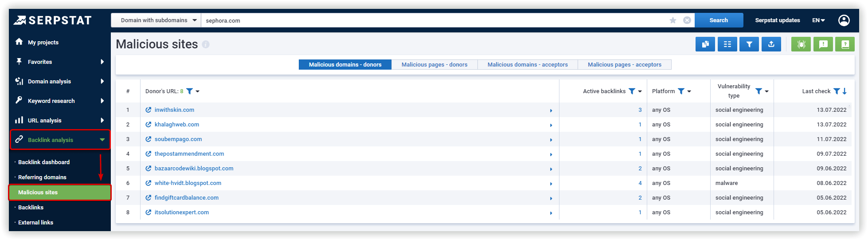868x240 pixels.
Task: Switch to Malicious pages - acceptors tab
Action: click(625, 65)
